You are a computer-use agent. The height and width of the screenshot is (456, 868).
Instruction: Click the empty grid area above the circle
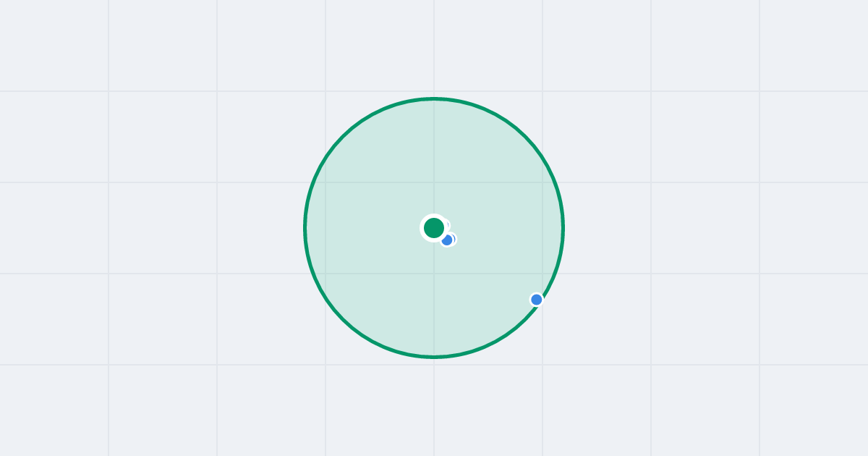pyautogui.click(x=434, y=47)
